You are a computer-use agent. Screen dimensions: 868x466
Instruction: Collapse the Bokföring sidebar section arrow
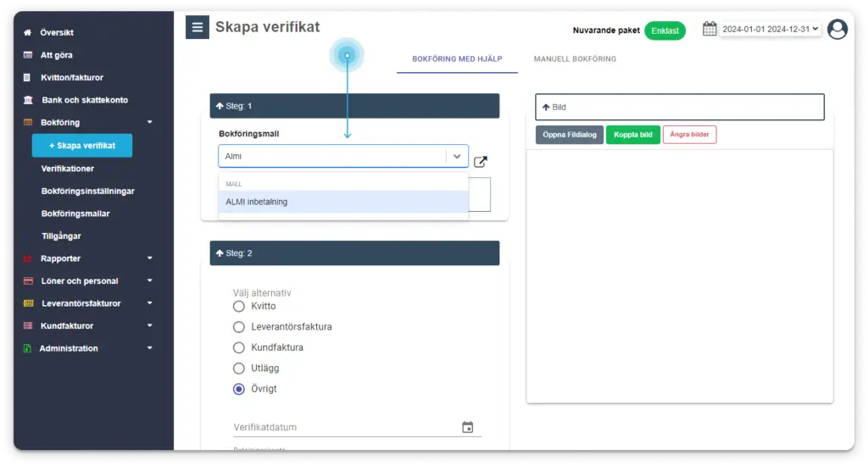[149, 122]
